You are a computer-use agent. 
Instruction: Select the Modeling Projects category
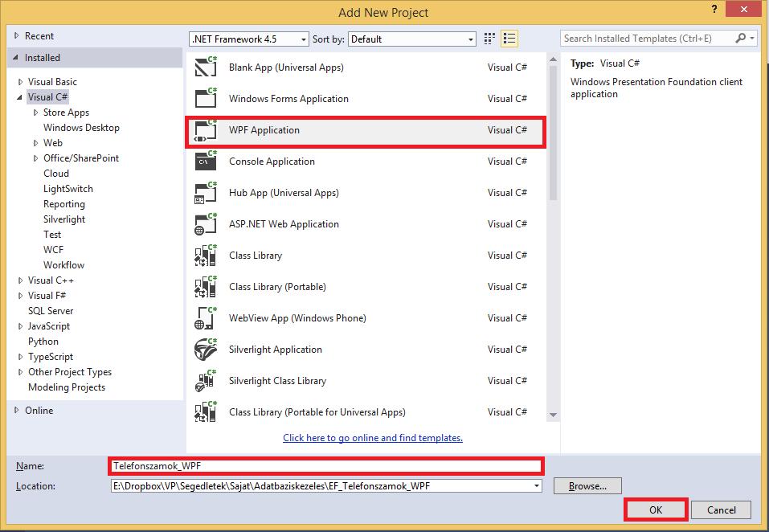pyautogui.click(x=67, y=387)
